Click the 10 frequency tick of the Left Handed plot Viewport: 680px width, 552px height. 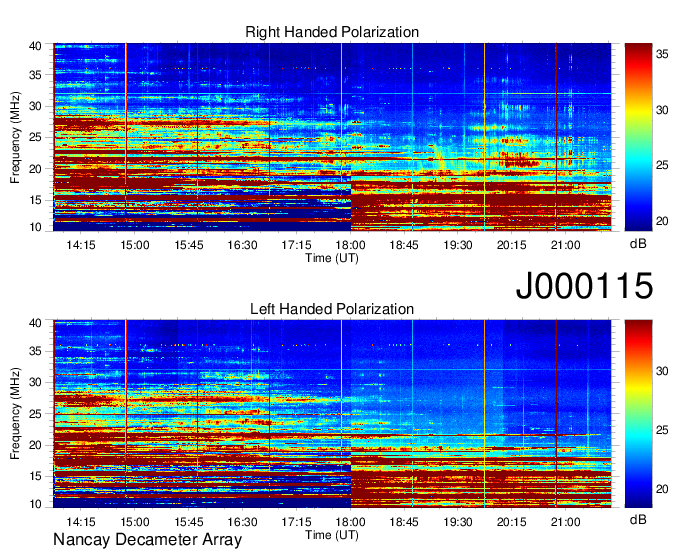(35, 504)
